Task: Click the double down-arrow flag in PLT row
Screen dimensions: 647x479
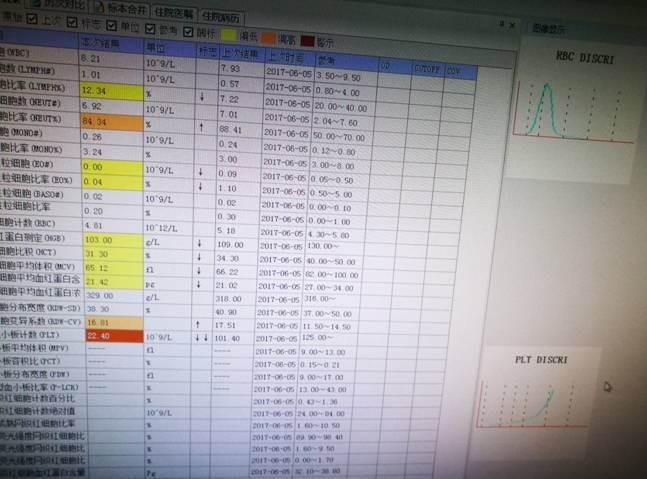Action: pyautogui.click(x=201, y=337)
